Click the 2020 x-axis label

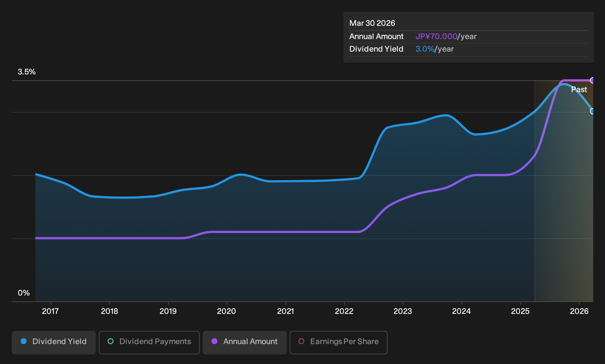[227, 311]
